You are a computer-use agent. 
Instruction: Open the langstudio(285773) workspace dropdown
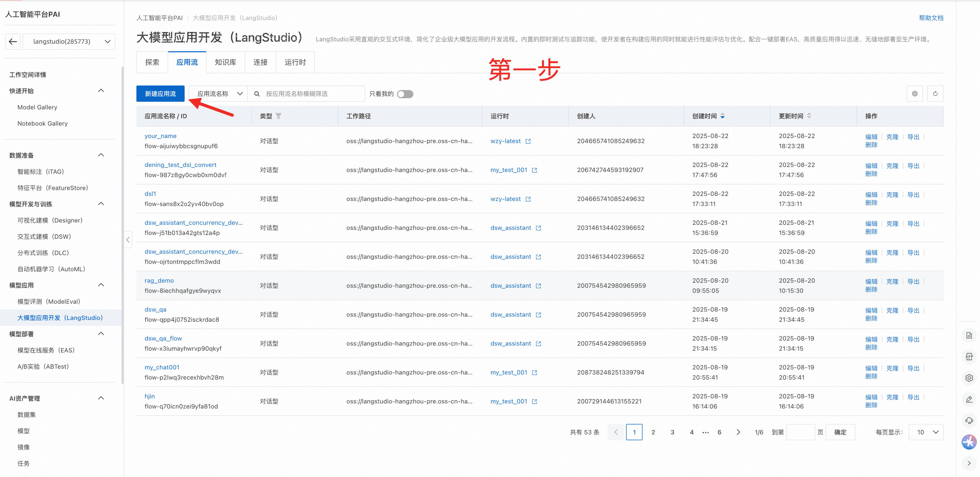[x=69, y=41]
